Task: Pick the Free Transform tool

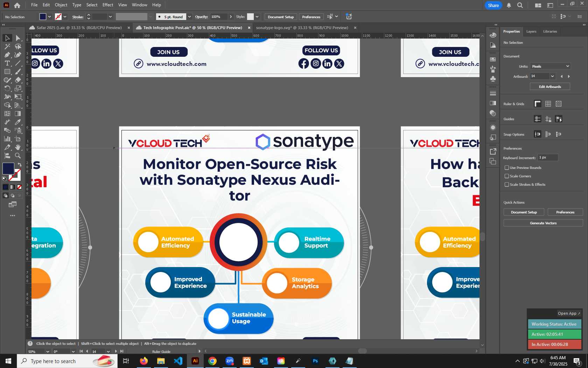Action: pos(18,97)
